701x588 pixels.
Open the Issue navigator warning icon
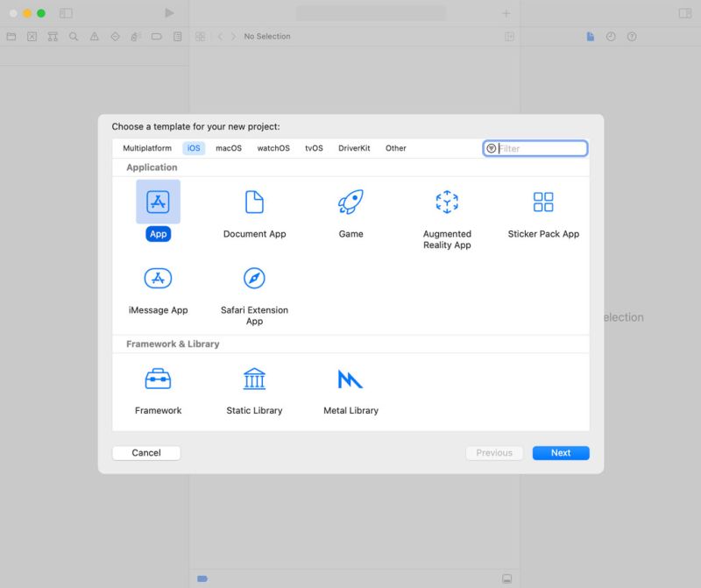click(95, 37)
